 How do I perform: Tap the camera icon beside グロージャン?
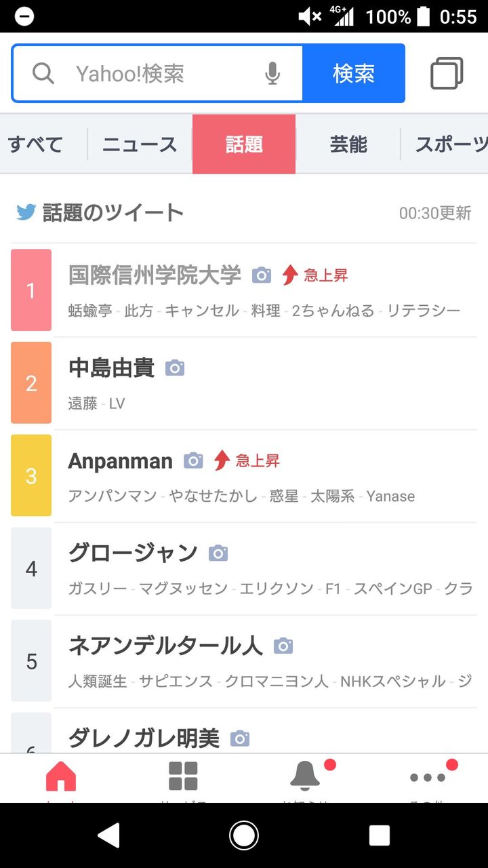click(x=218, y=553)
